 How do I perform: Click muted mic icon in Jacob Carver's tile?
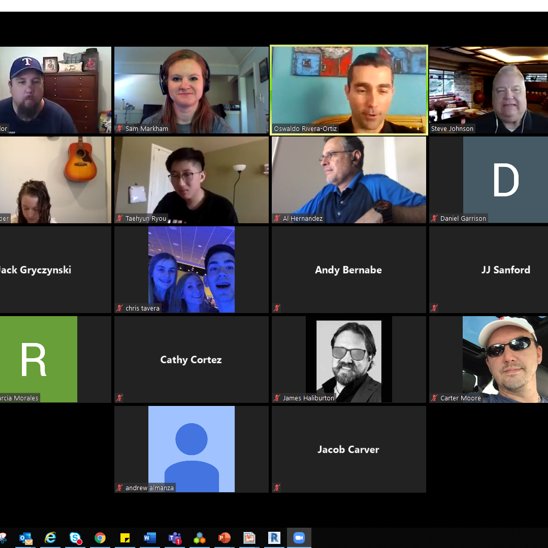click(277, 488)
